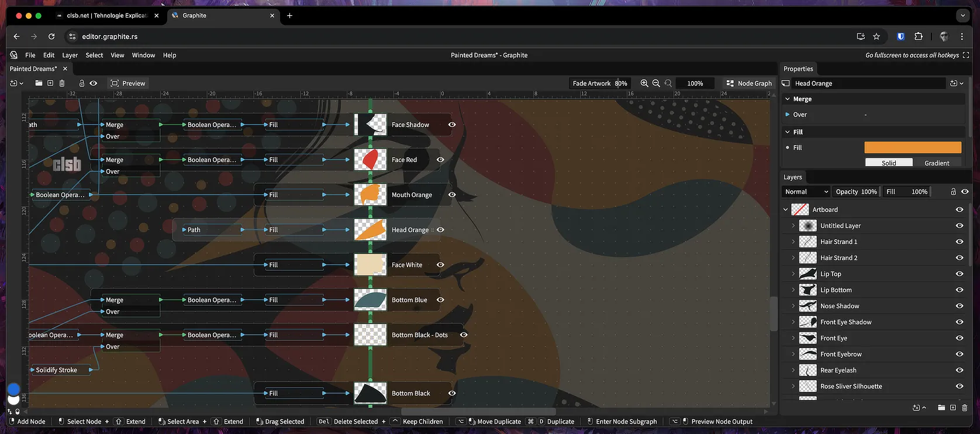Viewport: 980px width, 434px height.
Task: Open the Layer menu
Action: [70, 55]
